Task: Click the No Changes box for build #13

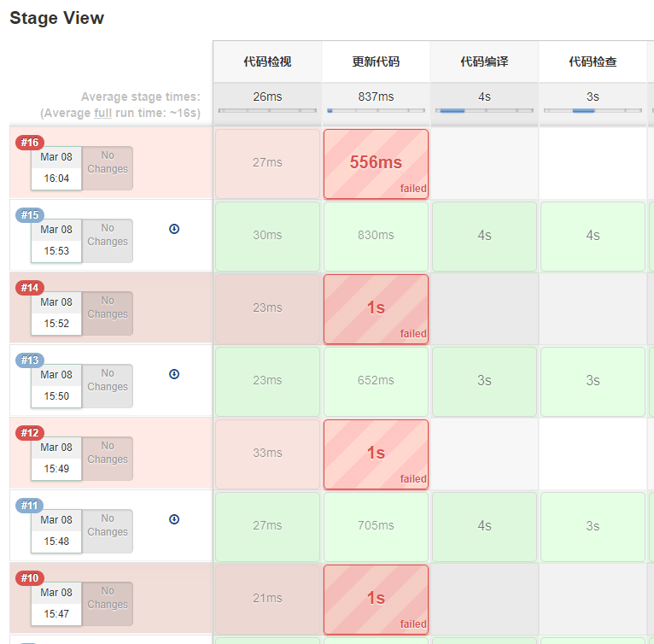Action: (x=108, y=385)
